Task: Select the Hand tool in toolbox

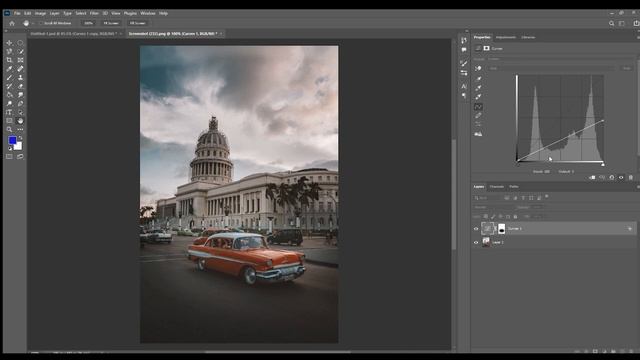Action: point(20,121)
